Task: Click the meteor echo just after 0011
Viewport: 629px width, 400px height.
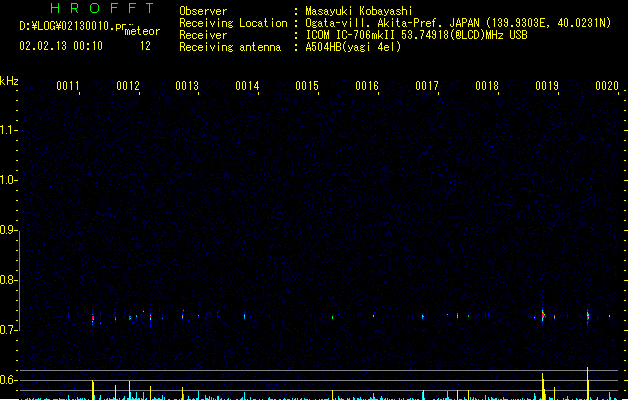Action: tap(93, 318)
